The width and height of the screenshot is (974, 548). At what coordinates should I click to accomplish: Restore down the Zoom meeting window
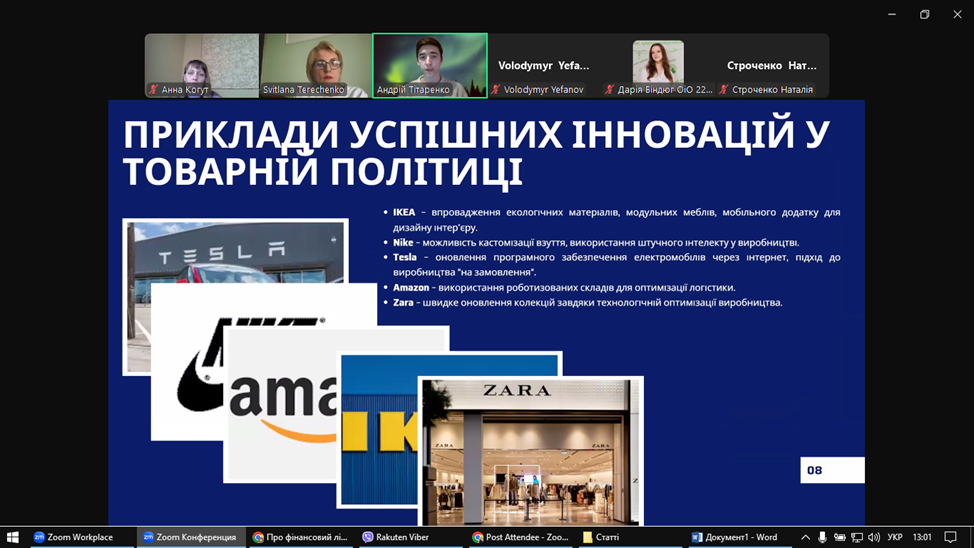coord(924,14)
